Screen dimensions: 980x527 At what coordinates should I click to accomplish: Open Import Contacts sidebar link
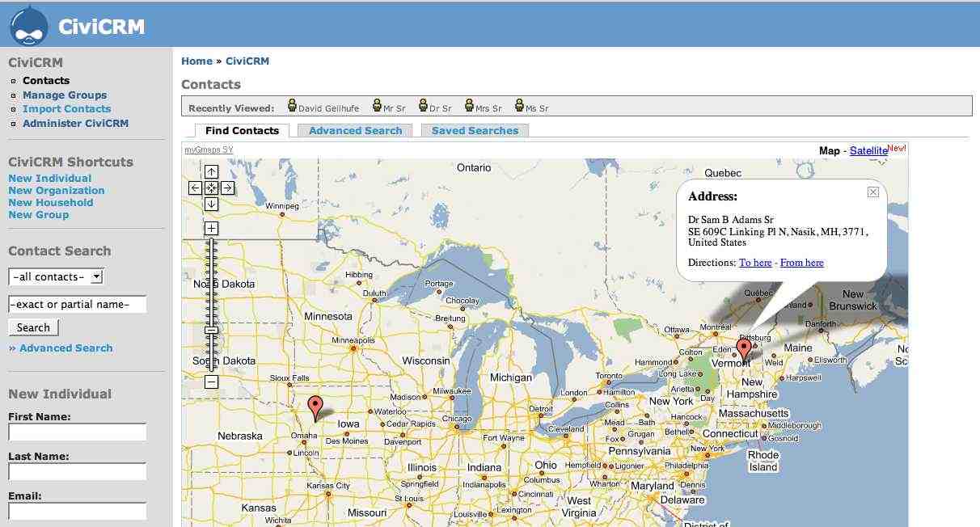click(67, 109)
